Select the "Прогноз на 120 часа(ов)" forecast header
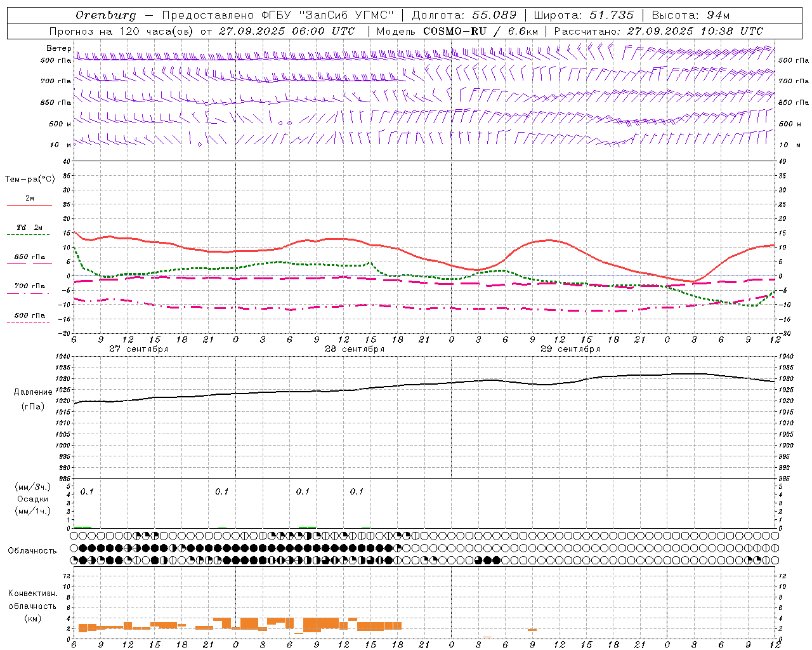 [x=122, y=31]
